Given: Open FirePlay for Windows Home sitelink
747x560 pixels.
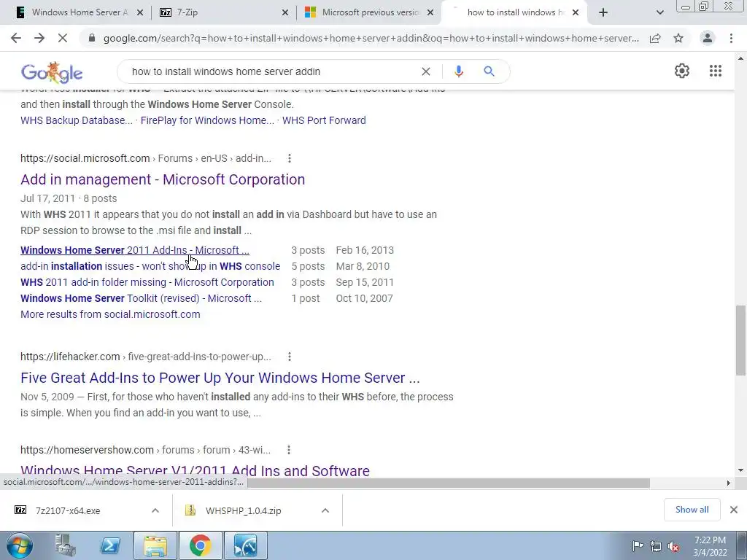Looking at the screenshot, I should pos(207,120).
